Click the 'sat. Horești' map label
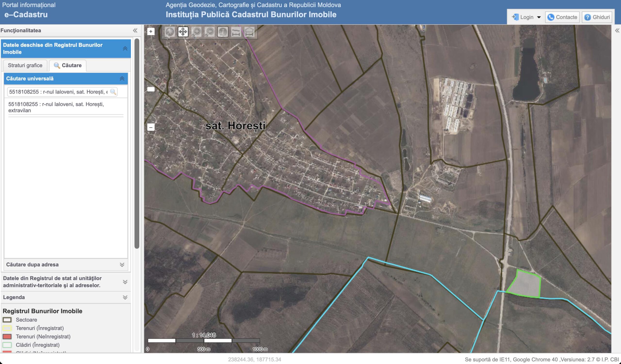The width and height of the screenshot is (621, 364). coord(235,126)
